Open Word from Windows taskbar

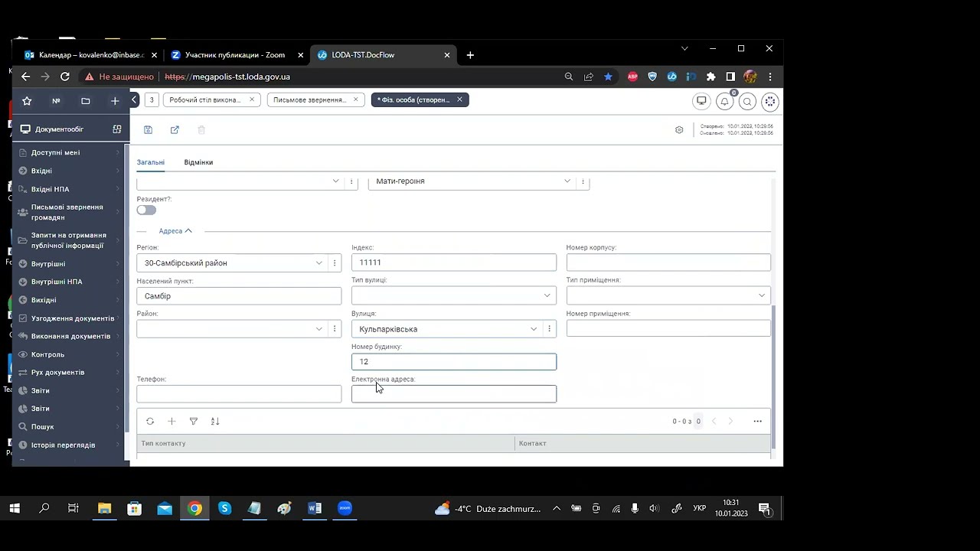tap(315, 508)
